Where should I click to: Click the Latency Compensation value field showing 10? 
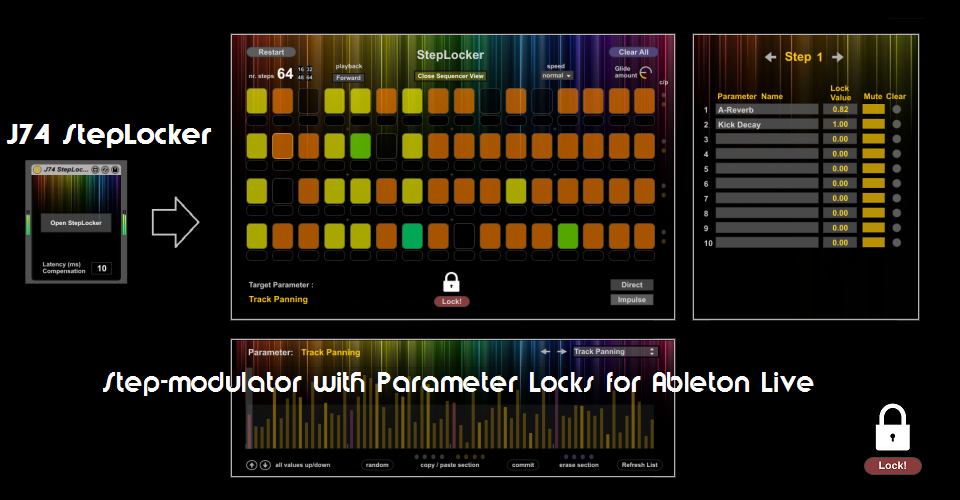(102, 268)
